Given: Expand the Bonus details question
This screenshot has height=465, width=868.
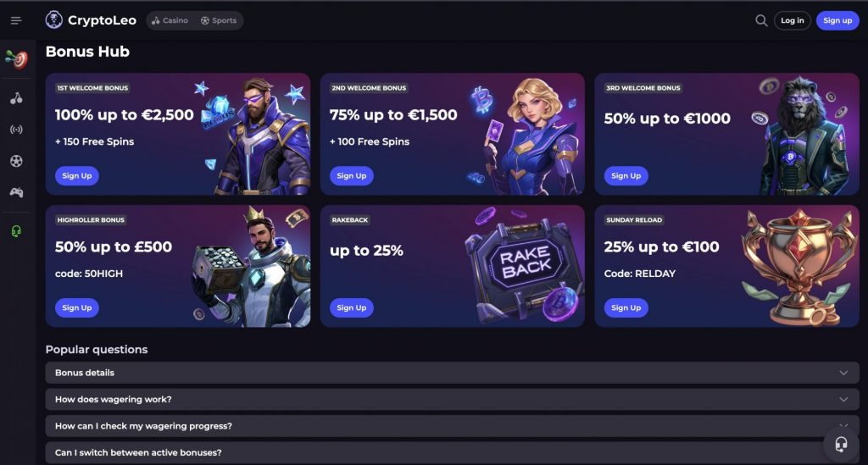Looking at the screenshot, I should [x=453, y=373].
